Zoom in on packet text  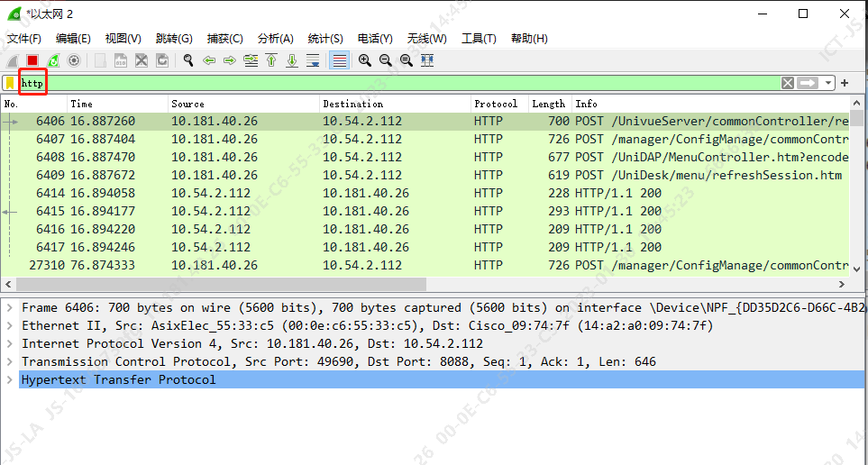coord(365,60)
